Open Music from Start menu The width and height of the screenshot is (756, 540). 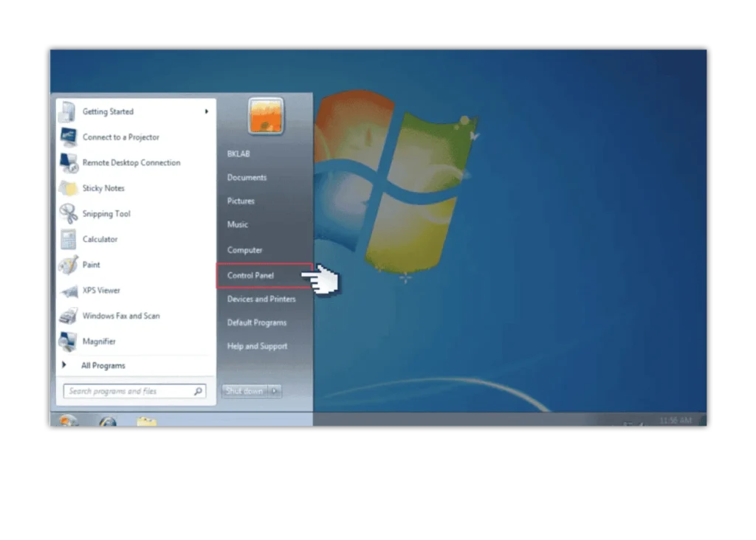[237, 224]
